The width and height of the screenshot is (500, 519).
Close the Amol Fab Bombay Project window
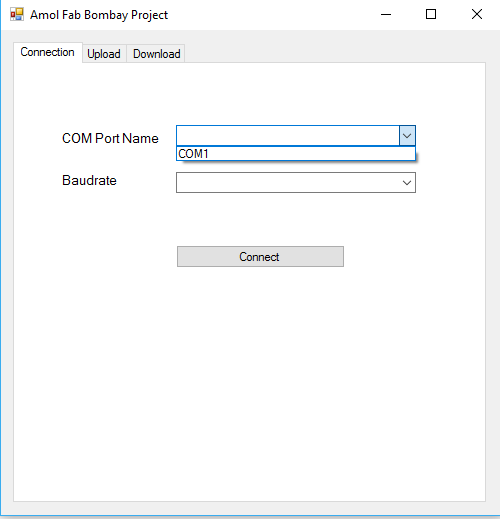477,14
